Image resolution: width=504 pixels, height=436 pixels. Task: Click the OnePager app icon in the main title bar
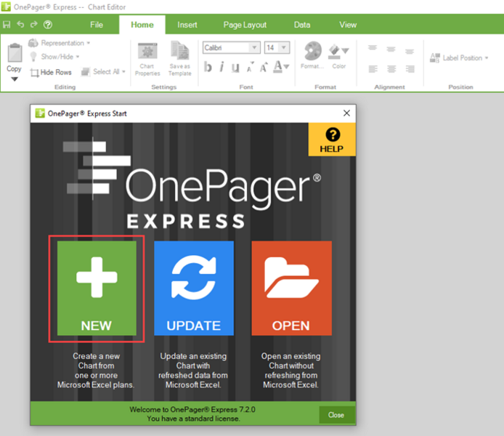coord(6,7)
